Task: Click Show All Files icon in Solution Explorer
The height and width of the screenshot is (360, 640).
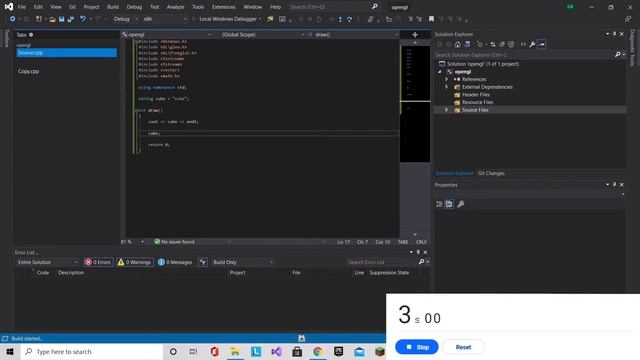Action: point(511,44)
